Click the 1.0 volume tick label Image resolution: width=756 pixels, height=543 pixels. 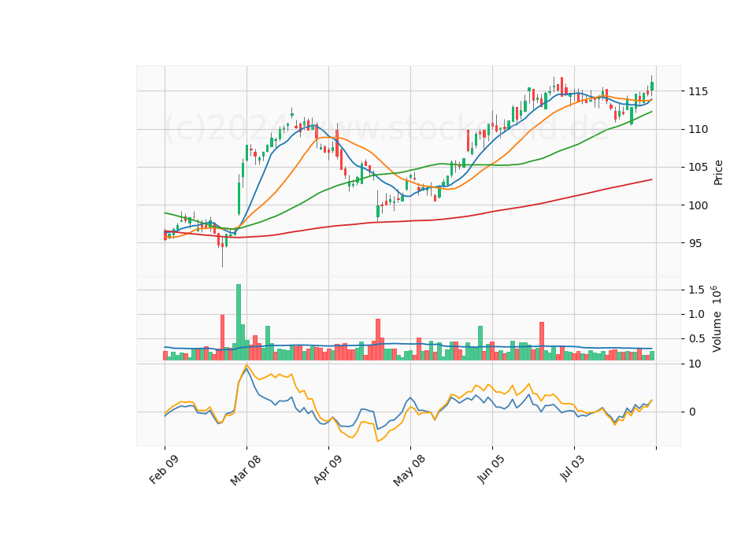pyautogui.click(x=697, y=314)
